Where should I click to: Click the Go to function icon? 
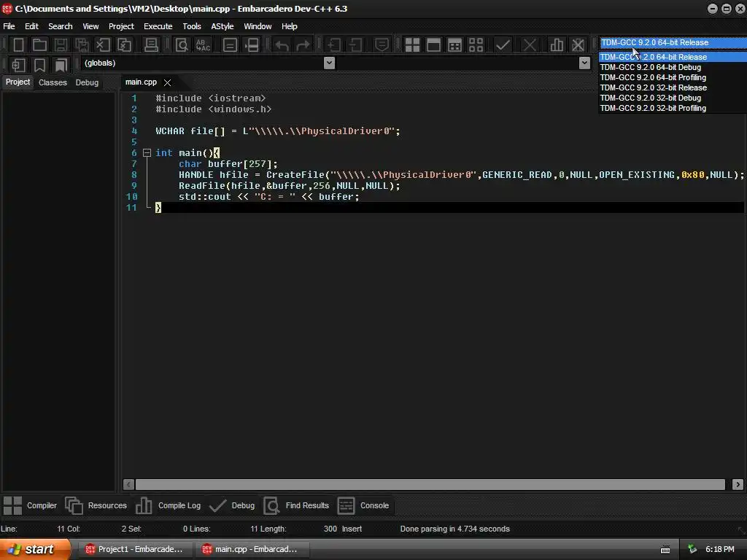[230, 45]
